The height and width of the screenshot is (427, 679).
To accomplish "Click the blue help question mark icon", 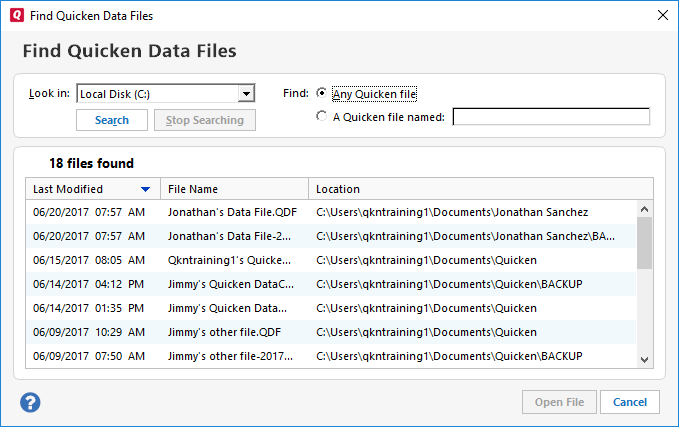I will point(31,402).
